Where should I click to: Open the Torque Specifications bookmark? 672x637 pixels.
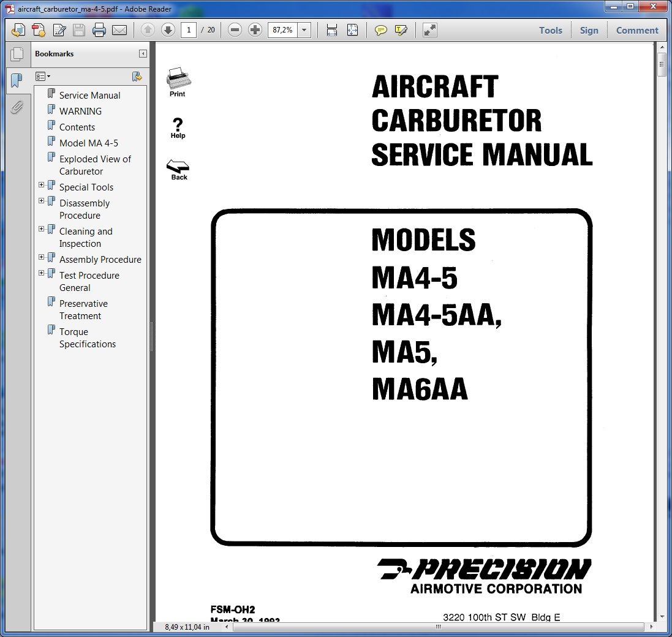tap(88, 338)
